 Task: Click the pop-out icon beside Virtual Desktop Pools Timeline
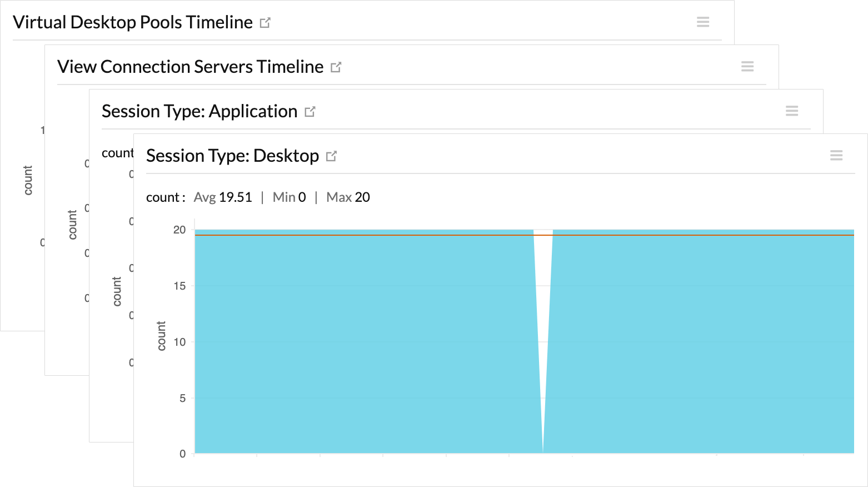click(x=265, y=22)
